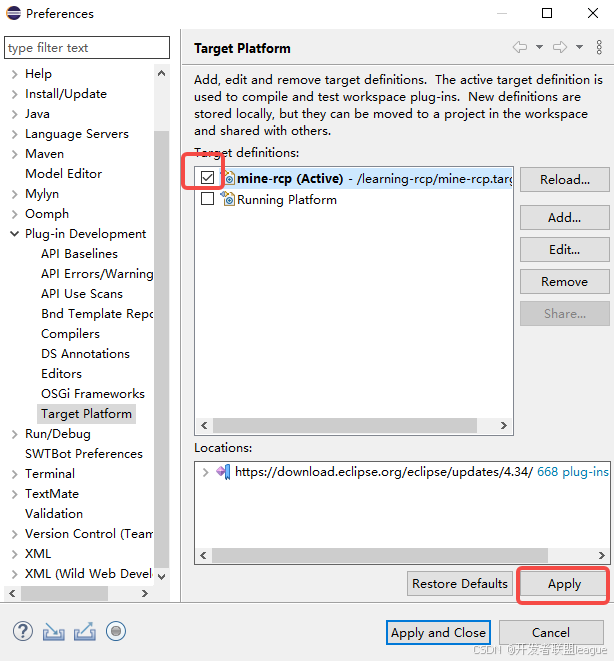This screenshot has width=614, height=661.
Task: Click the Export preferences icon
Action: (x=85, y=631)
